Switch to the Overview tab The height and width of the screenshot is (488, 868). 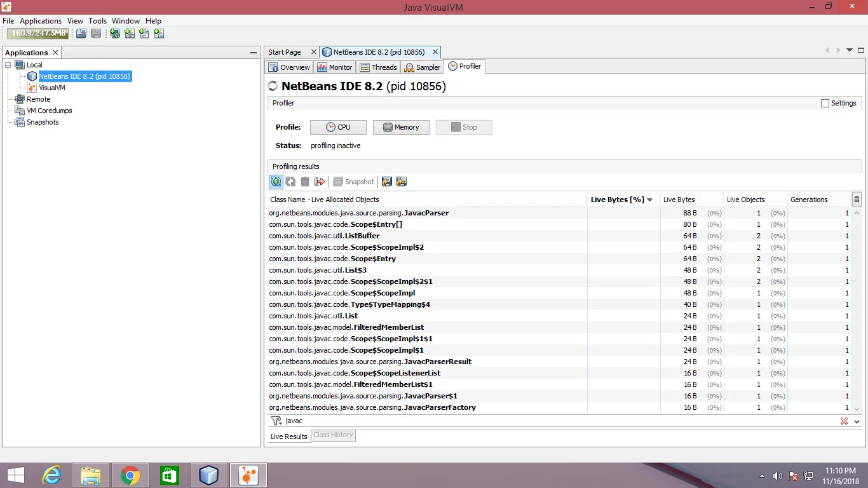[289, 67]
